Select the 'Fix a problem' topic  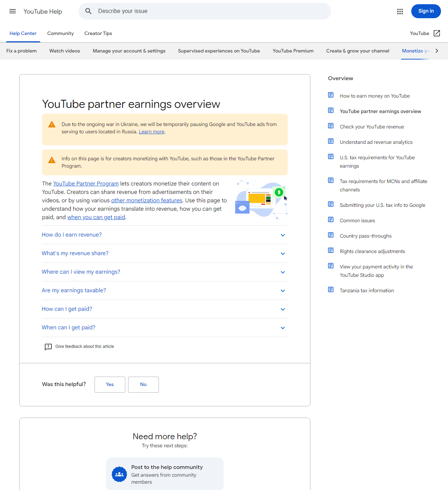21,51
